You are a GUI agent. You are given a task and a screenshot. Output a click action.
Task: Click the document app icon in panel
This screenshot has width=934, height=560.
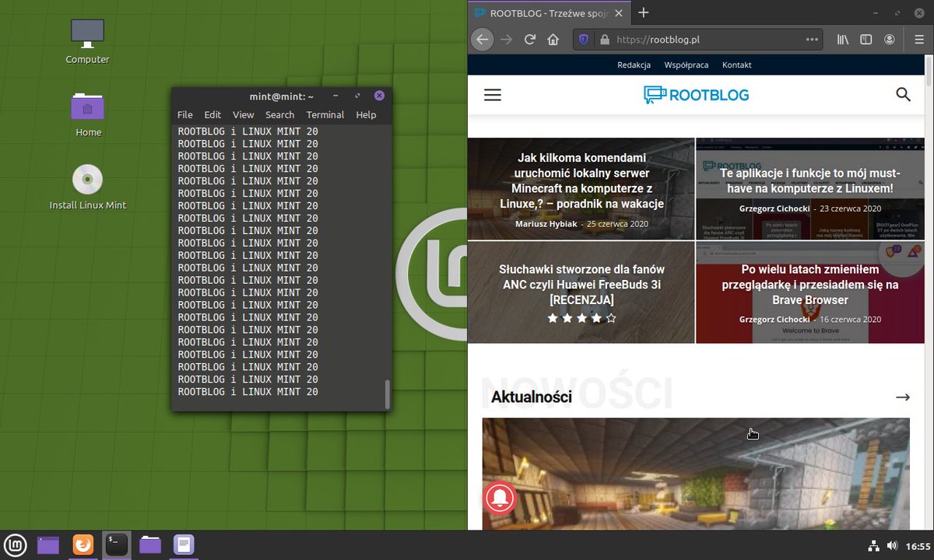[x=184, y=545]
